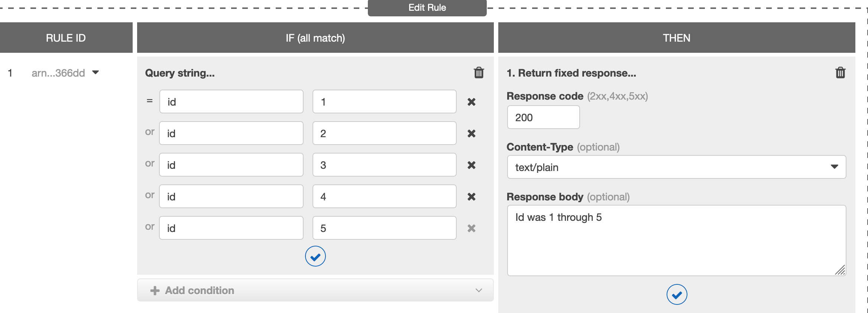
Task: Click the Edit Rule tab
Action: pyautogui.click(x=427, y=8)
